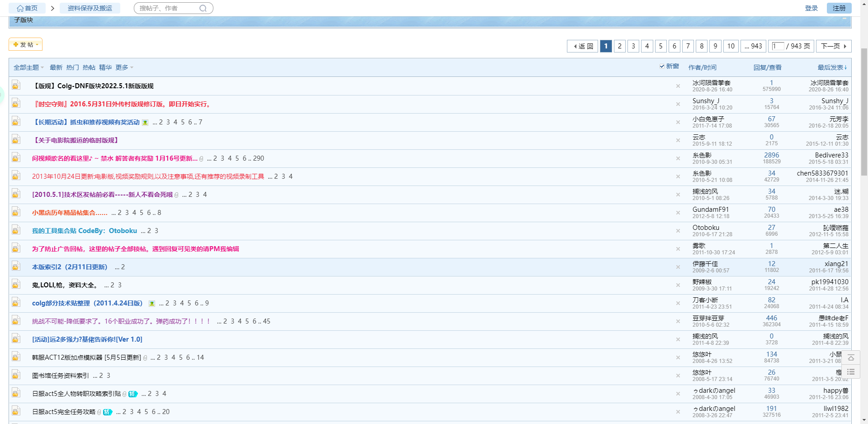The width and height of the screenshot is (868, 424).
Task: Open last poster chen5833679301 profile
Action: click(823, 173)
